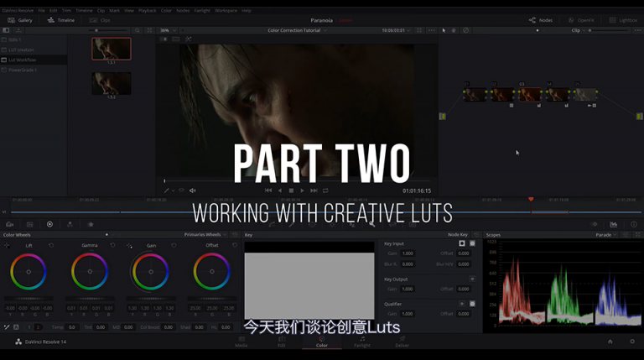Viewport: 644px width, 360px height.
Task: Select node 05 in the node graph
Action: tap(585, 95)
